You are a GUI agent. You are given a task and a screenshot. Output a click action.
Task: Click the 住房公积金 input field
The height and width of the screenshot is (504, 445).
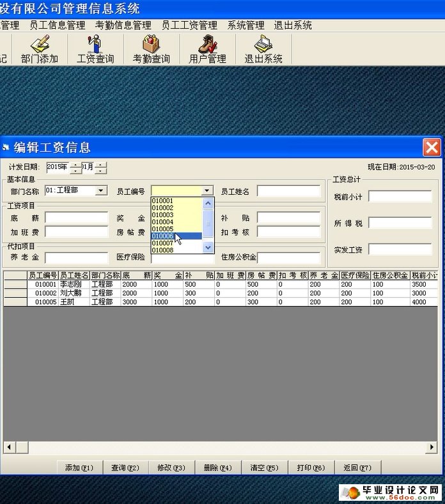click(x=288, y=257)
